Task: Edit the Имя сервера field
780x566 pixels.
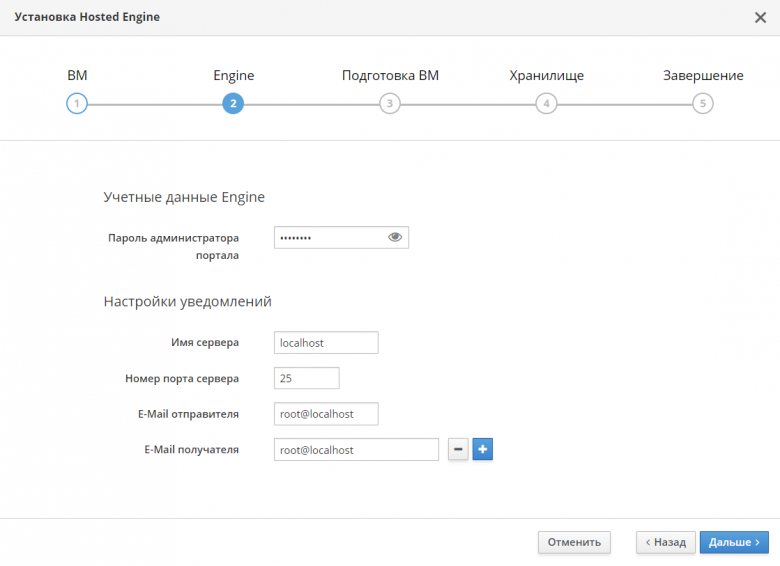Action: [x=326, y=343]
